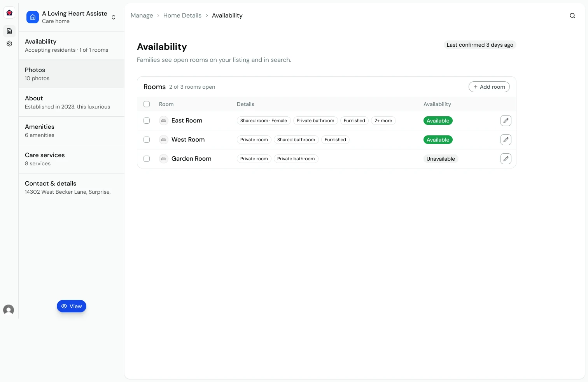Edit Garden Room with pencil icon
This screenshot has width=588, height=382.
point(506,159)
